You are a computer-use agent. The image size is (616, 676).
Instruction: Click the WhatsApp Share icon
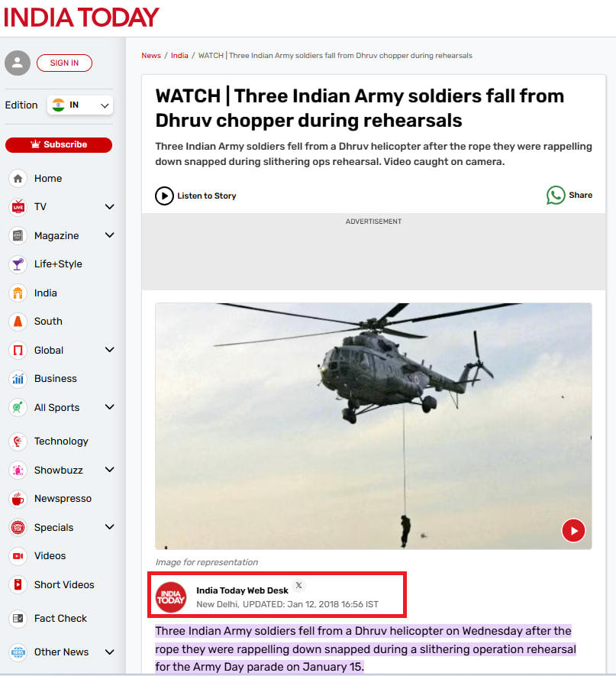pyautogui.click(x=556, y=196)
